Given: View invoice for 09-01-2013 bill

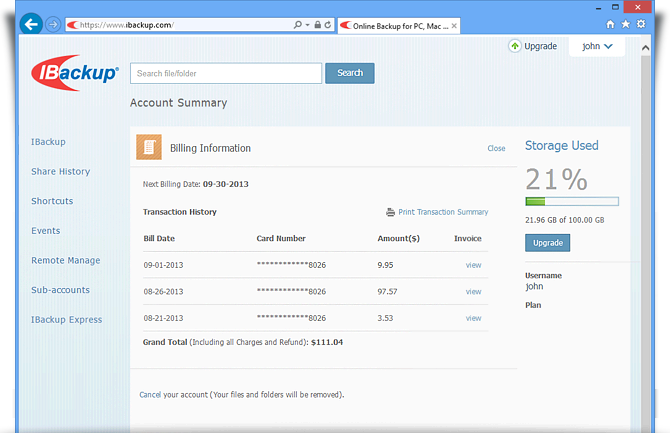Looking at the screenshot, I should click(473, 265).
